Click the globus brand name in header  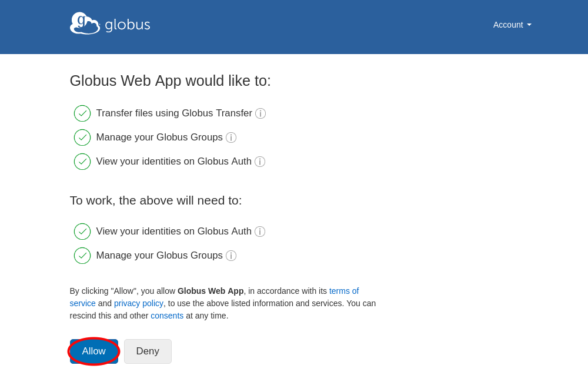click(127, 25)
